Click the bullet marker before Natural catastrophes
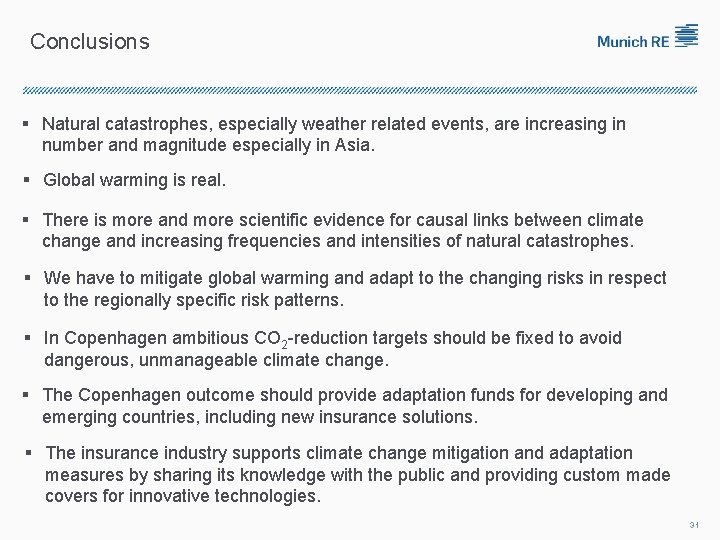Screen dimensions: 720x540 [28, 125]
